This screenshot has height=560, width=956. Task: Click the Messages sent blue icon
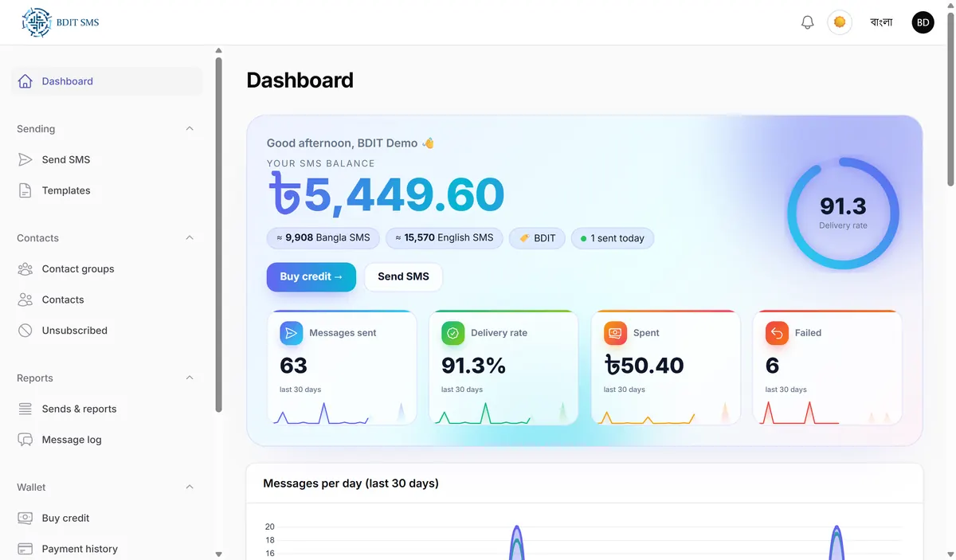(x=292, y=333)
